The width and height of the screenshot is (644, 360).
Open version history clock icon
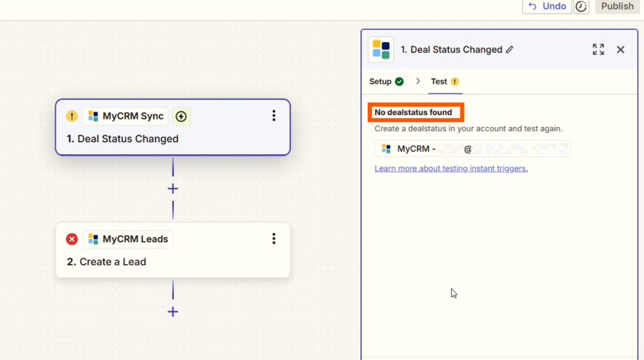pyautogui.click(x=581, y=7)
